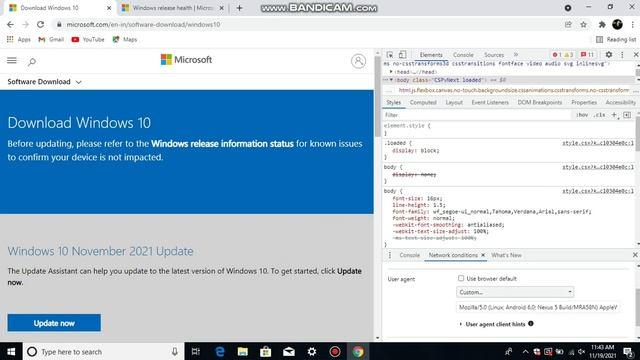Toggle computed styles sidebar icon
Screen dimensions: 640x360
point(627,115)
